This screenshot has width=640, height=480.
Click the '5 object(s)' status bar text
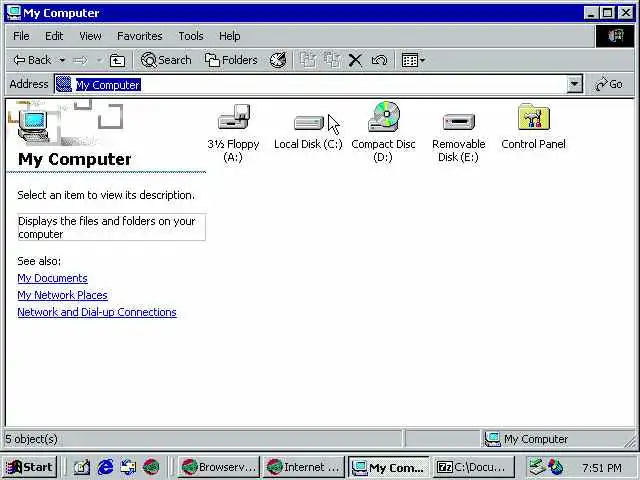[31, 439]
